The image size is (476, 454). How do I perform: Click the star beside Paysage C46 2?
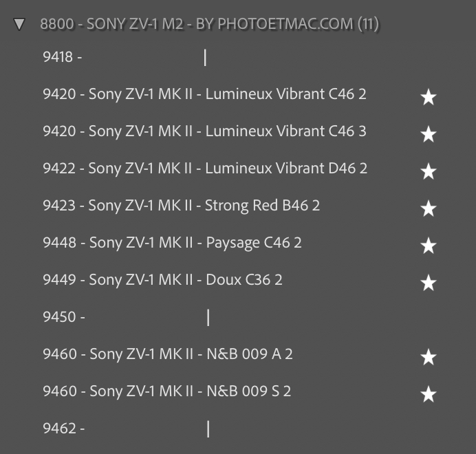tap(428, 246)
